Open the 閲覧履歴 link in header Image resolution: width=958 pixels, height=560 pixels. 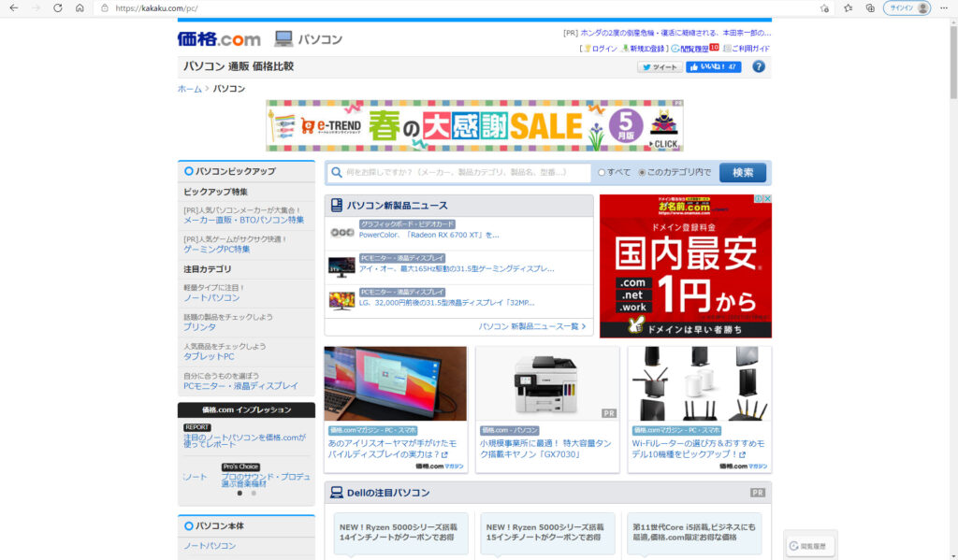694,49
